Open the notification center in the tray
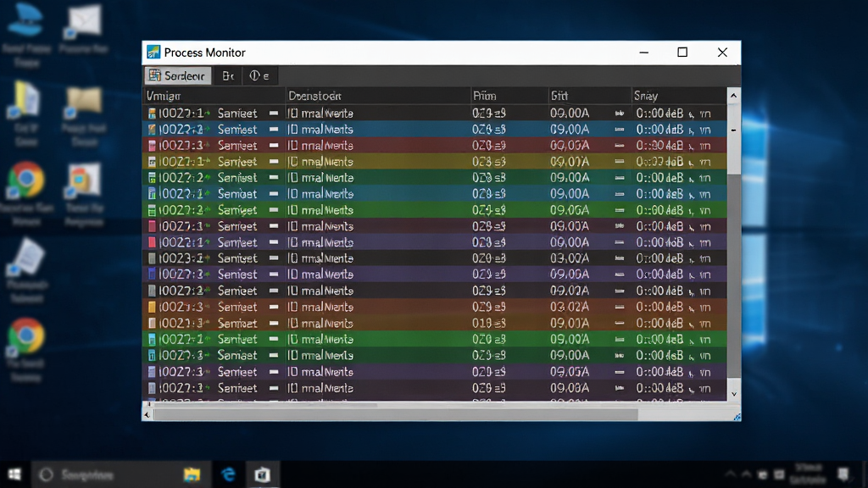Image resolution: width=868 pixels, height=488 pixels. (843, 474)
